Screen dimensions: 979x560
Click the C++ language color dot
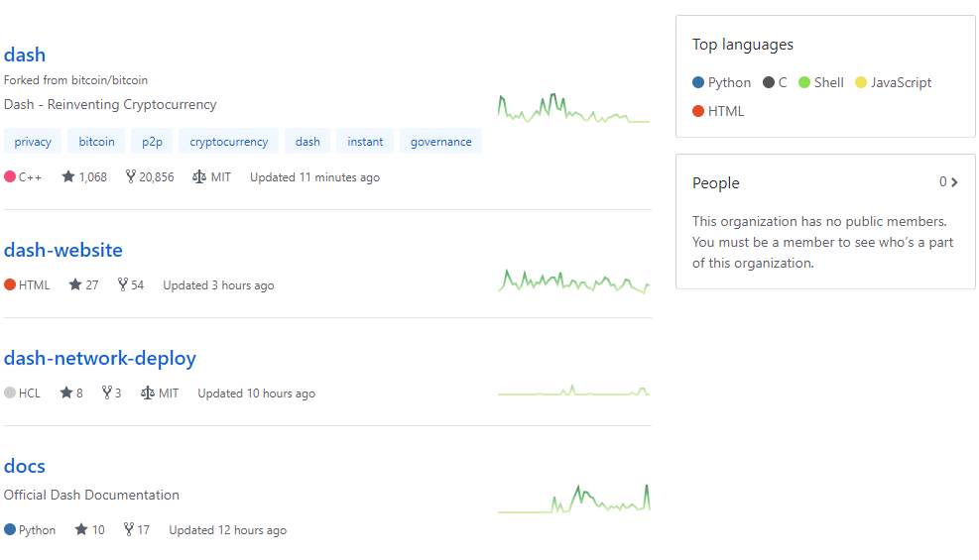(x=10, y=176)
